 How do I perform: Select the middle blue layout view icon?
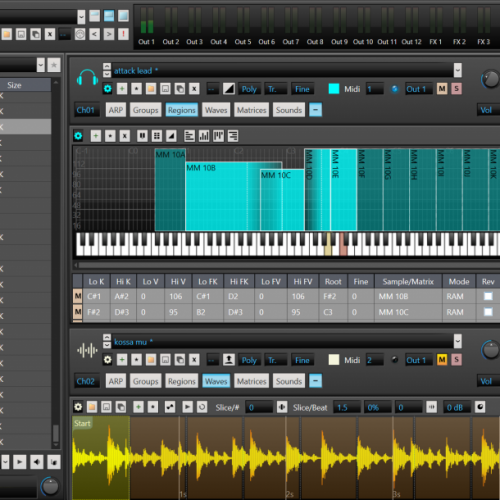pyautogui.click(x=109, y=16)
